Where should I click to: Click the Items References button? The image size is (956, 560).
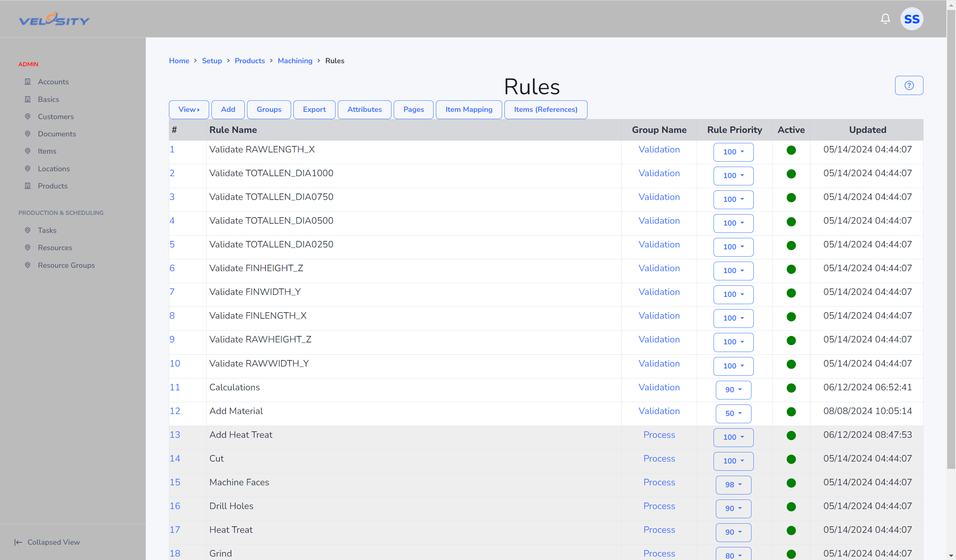547,109
